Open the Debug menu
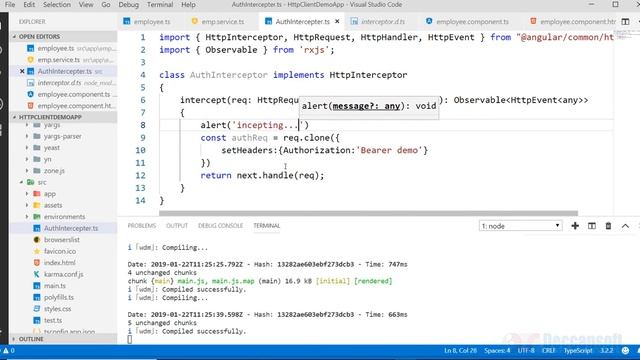Screen dimensions: 640x360 [x=129, y=4]
